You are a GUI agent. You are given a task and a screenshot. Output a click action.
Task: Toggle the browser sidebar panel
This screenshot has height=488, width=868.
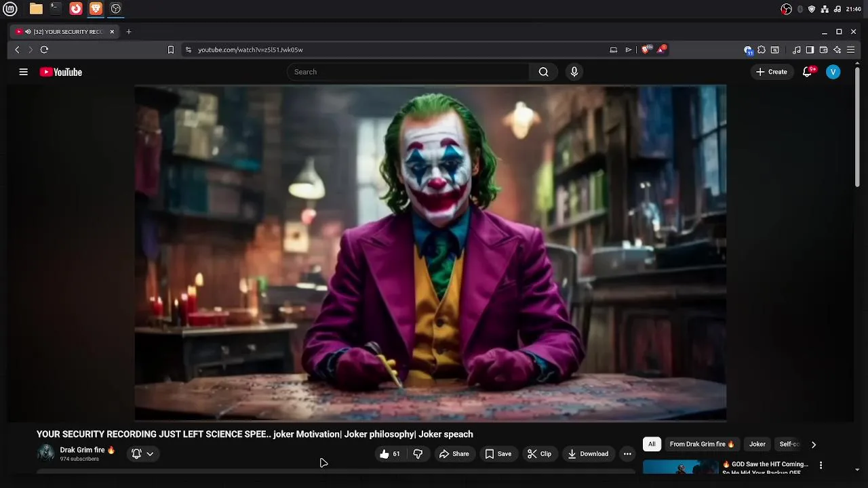click(810, 49)
